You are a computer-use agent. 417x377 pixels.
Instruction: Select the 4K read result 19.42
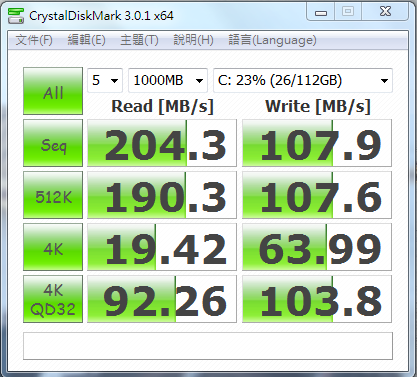point(162,247)
